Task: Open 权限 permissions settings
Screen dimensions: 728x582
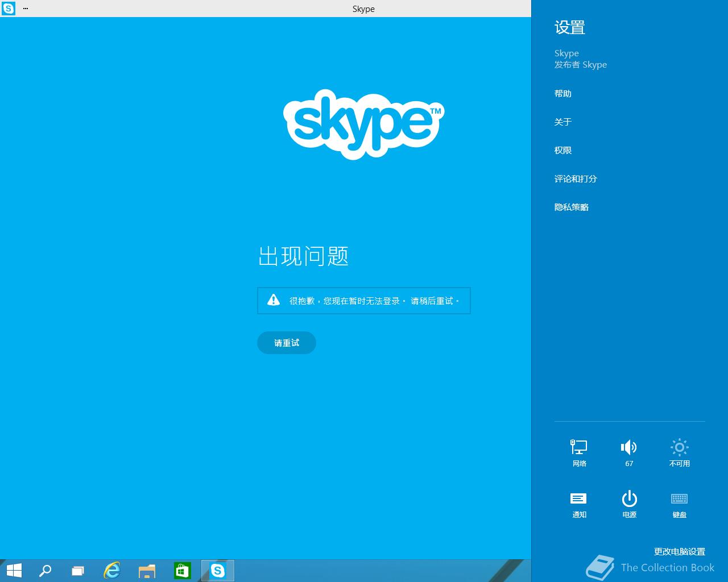Action: [x=563, y=151]
